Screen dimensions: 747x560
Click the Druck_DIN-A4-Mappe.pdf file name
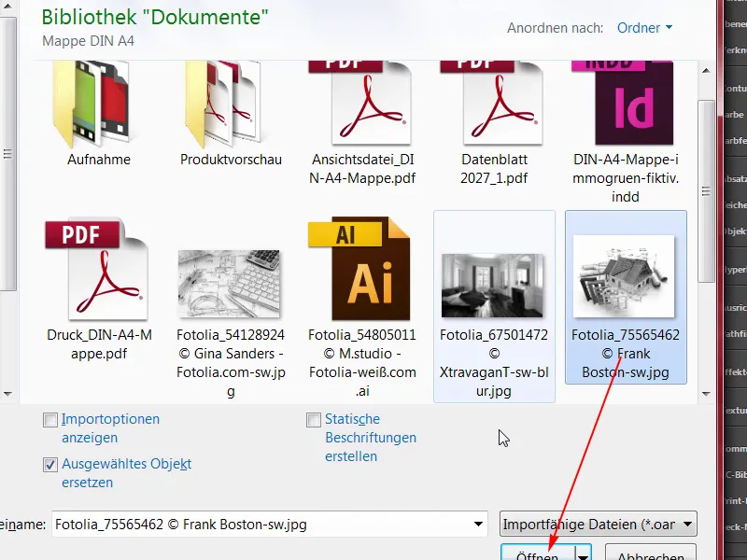99,344
